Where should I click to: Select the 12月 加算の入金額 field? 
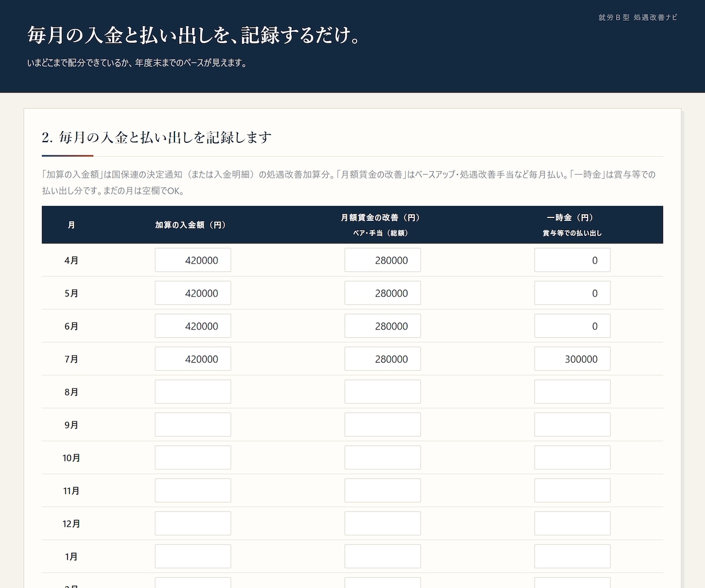(x=193, y=524)
